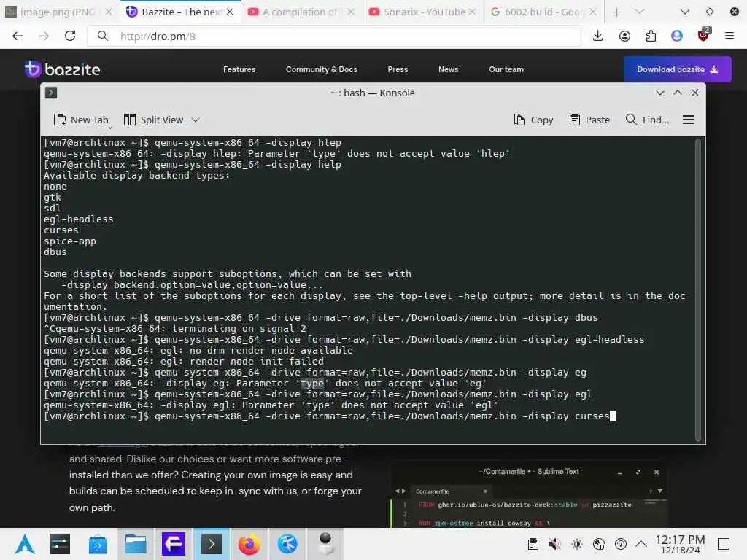Open the clipboard tray icon
747x560 pixels.
point(533,544)
